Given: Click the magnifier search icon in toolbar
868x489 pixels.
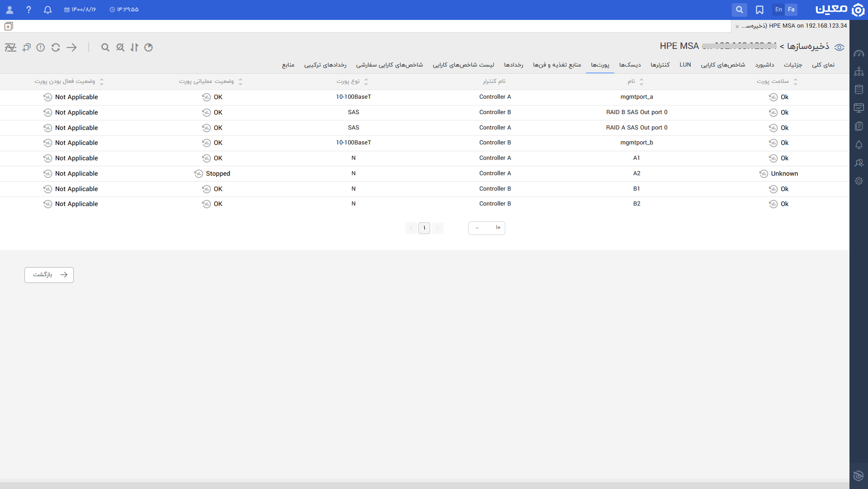Looking at the screenshot, I should click(105, 48).
